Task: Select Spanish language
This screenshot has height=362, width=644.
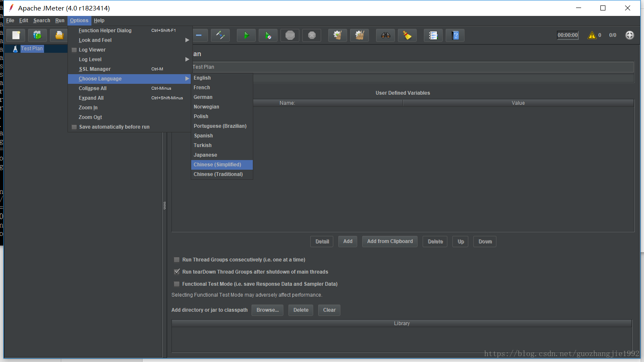Action: (x=222, y=136)
